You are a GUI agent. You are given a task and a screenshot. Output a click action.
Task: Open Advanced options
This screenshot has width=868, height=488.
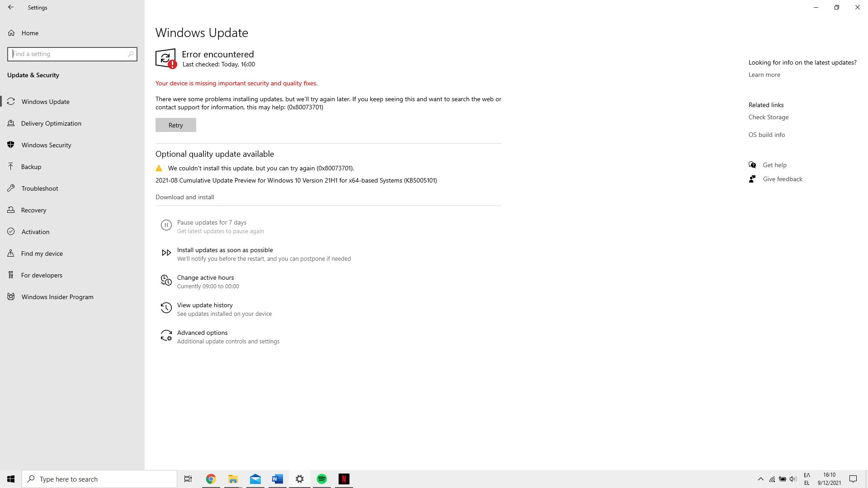203,333
